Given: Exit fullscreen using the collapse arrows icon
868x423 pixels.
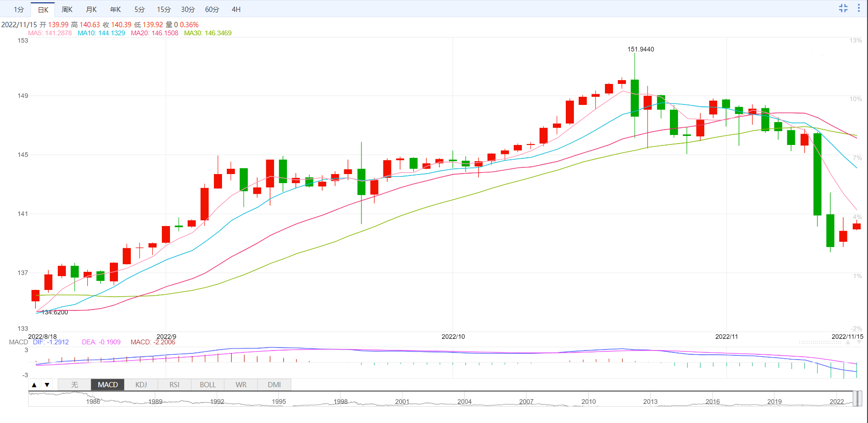Looking at the screenshot, I should [x=843, y=8].
